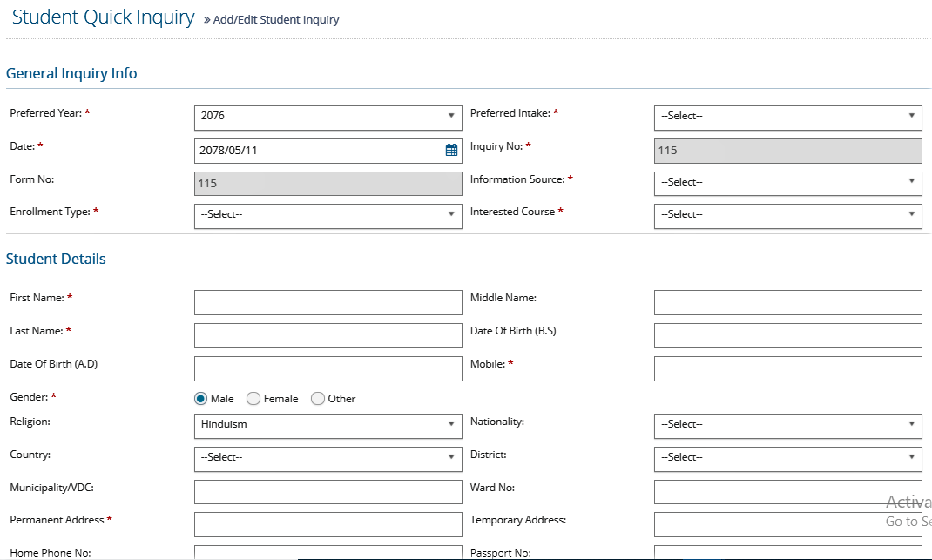932x560 pixels.
Task: Click the Student Quick Inquiry page title
Action: click(103, 17)
